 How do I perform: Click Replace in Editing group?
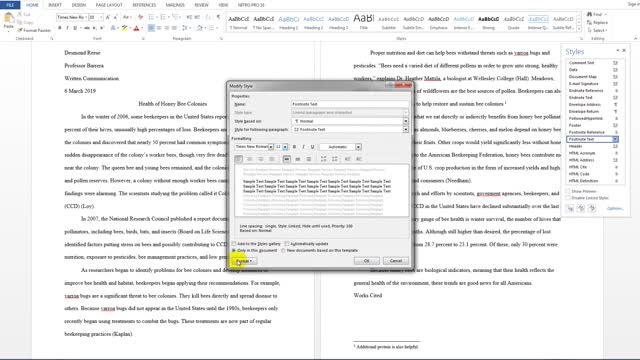tap(598, 22)
